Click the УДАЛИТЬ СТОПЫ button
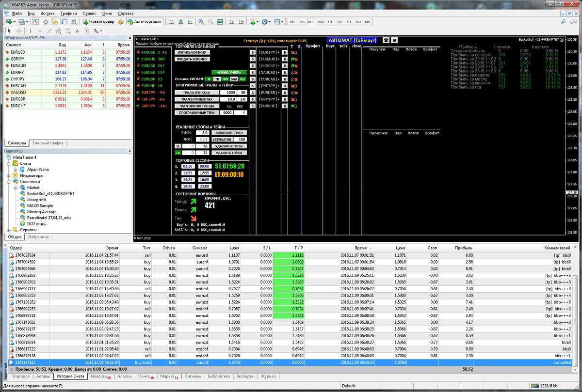 [x=229, y=146]
